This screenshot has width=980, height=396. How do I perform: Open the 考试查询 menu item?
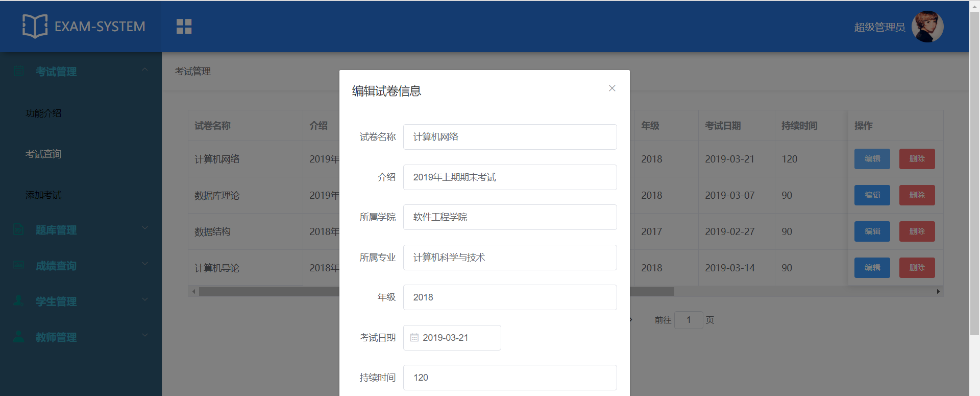click(x=43, y=154)
